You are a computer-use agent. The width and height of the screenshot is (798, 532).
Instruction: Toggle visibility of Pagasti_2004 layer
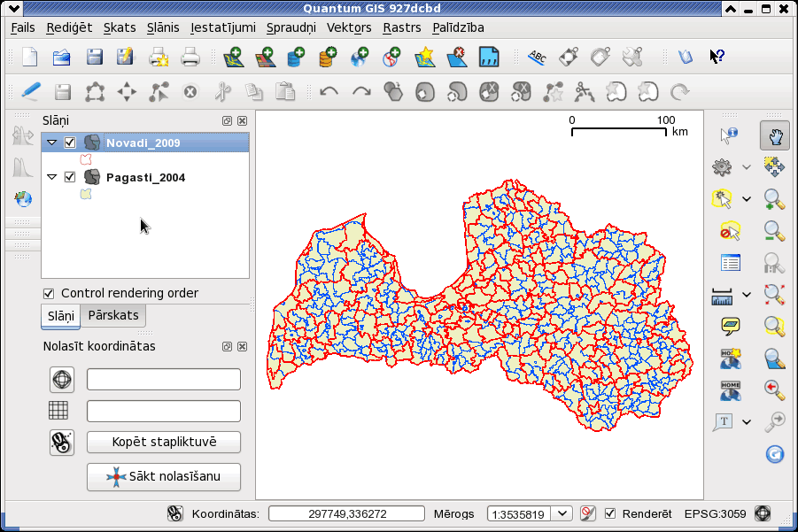pyautogui.click(x=70, y=177)
